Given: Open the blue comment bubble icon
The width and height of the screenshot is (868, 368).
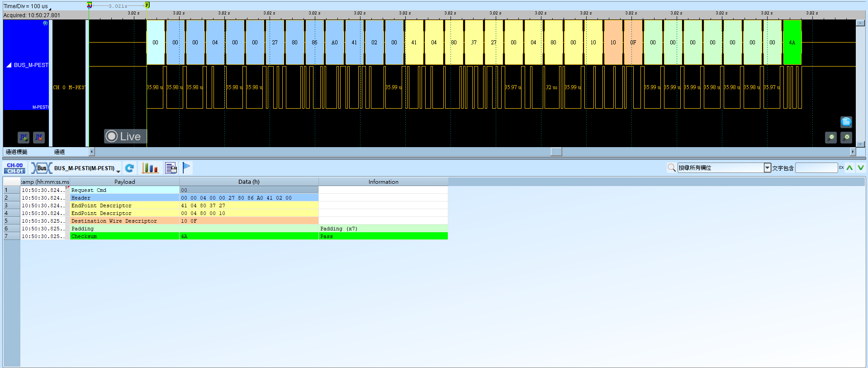Looking at the screenshot, I should coord(846,122).
